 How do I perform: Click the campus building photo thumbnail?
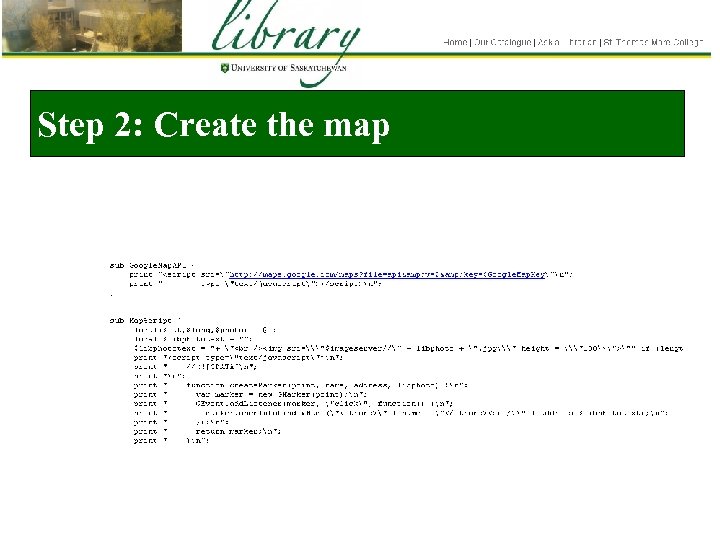coord(92,26)
